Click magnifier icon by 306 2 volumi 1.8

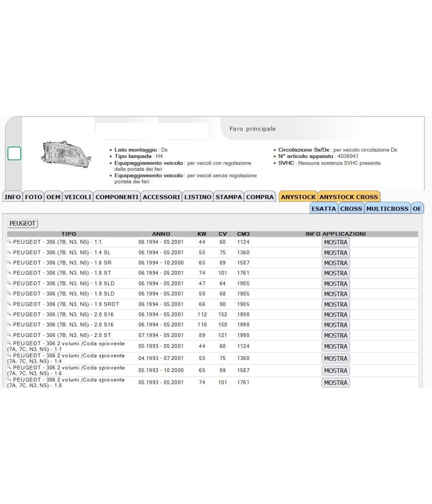9,379
